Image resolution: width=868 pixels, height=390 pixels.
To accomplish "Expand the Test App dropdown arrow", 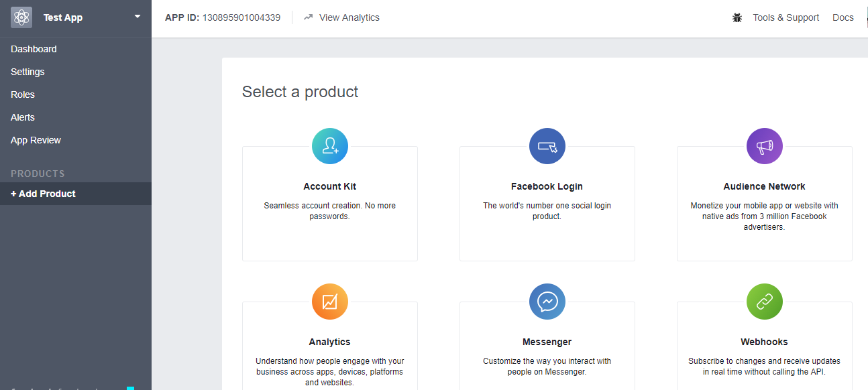I will click(x=138, y=16).
